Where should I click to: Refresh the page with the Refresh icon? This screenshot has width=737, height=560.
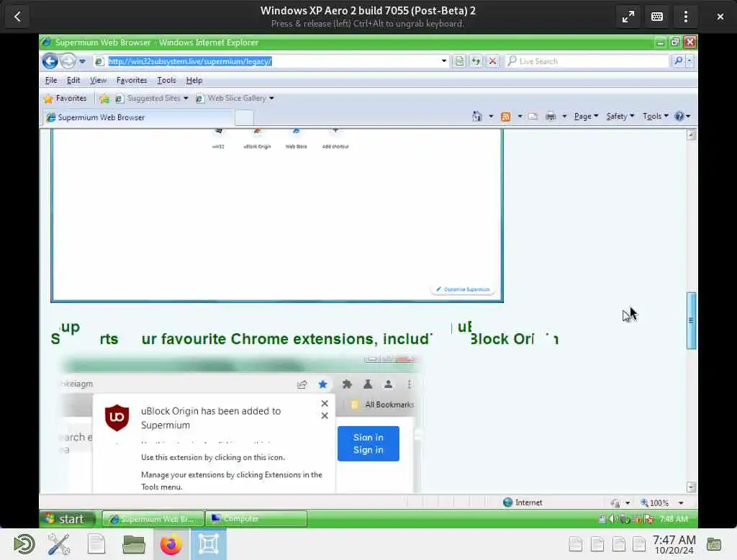point(476,61)
